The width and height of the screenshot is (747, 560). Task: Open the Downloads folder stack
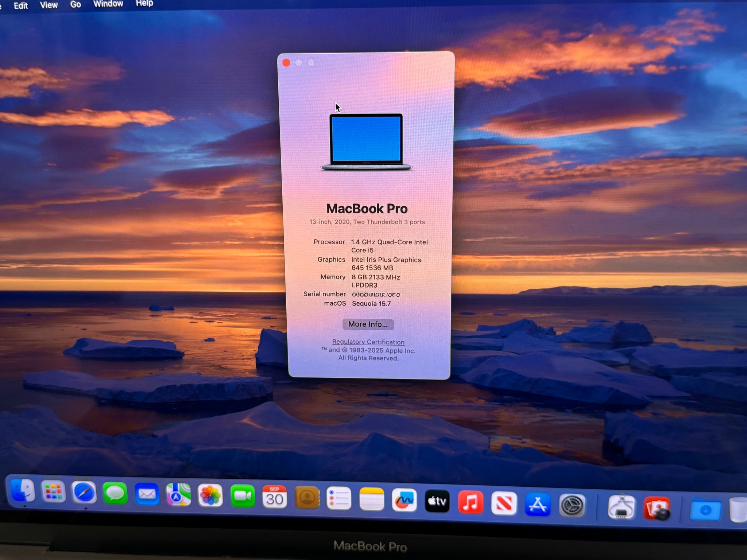(x=705, y=510)
